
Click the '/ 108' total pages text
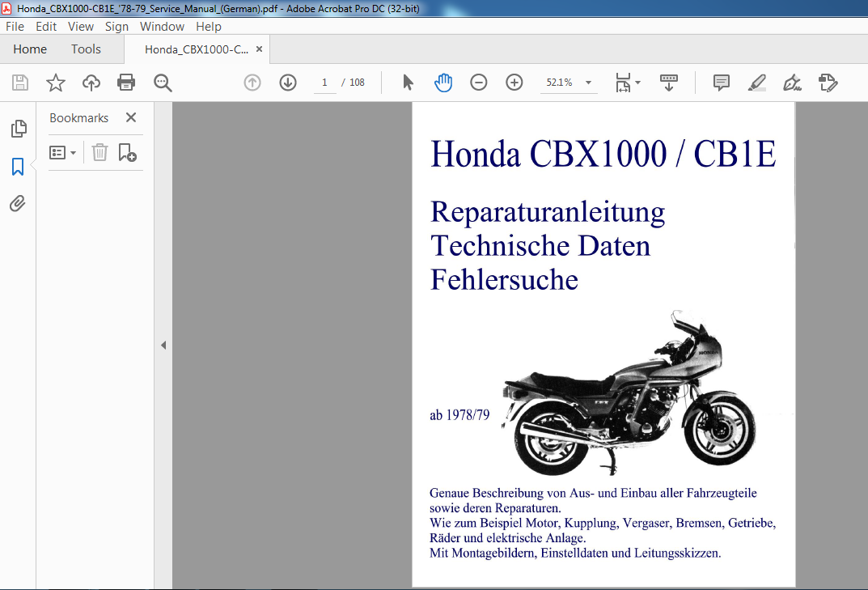click(354, 83)
